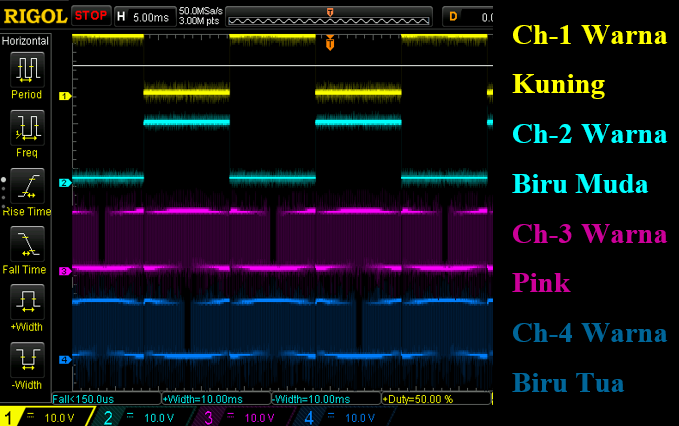Click the RIGOL logo
679x426 pixels.
(x=35, y=16)
